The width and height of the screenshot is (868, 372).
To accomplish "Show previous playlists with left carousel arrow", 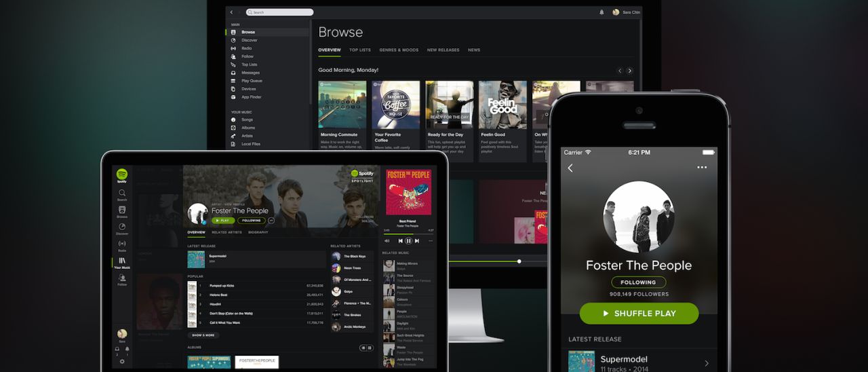I will [620, 71].
